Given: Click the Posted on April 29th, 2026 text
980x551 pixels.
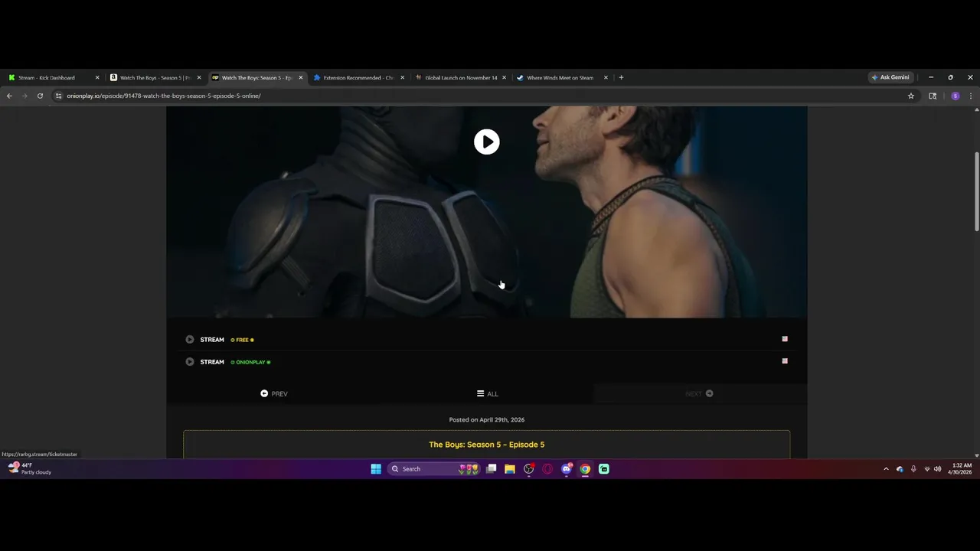Looking at the screenshot, I should 486,419.
